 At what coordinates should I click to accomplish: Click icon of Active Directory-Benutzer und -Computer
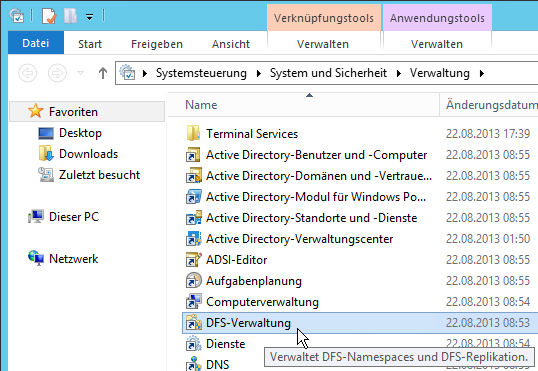194,155
